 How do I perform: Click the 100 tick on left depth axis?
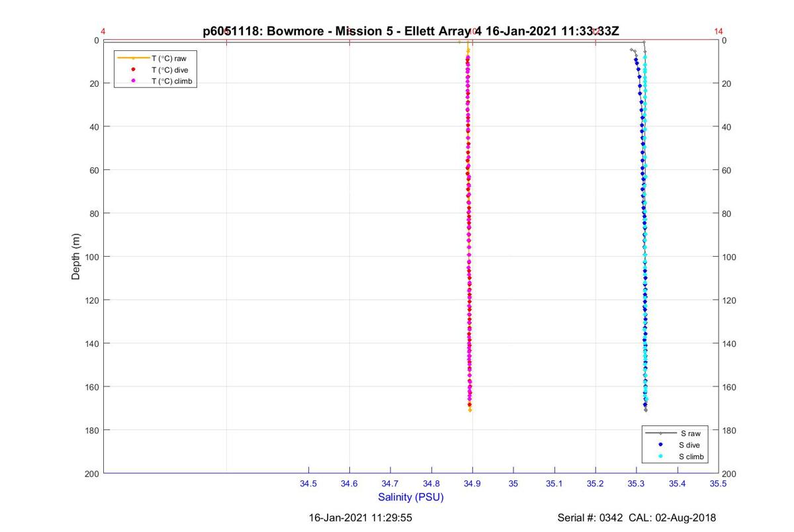[x=91, y=257]
